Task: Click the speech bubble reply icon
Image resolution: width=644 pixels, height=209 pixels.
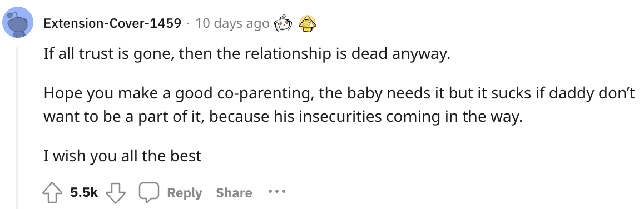Action: [148, 192]
